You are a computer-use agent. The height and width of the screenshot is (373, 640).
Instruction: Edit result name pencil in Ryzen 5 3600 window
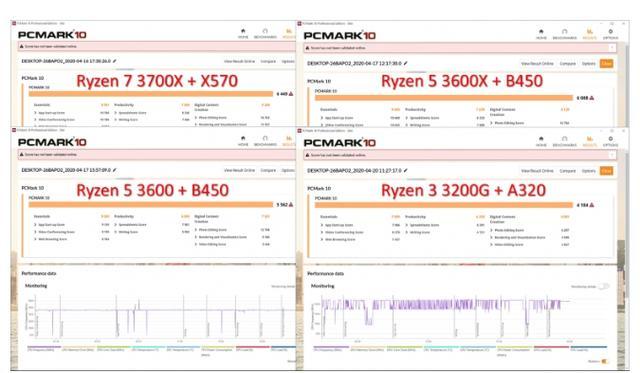click(114, 170)
